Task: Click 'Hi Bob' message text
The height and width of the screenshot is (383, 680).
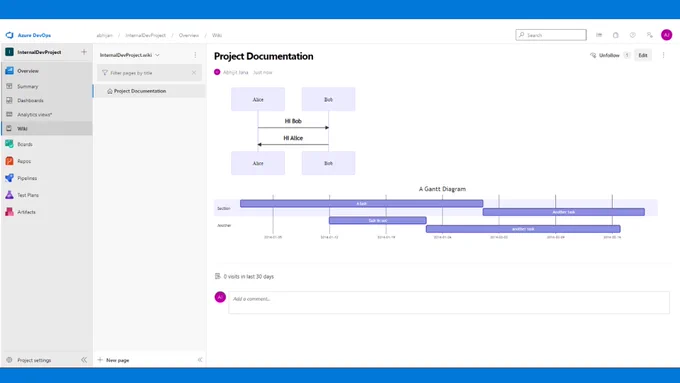Action: (x=293, y=121)
